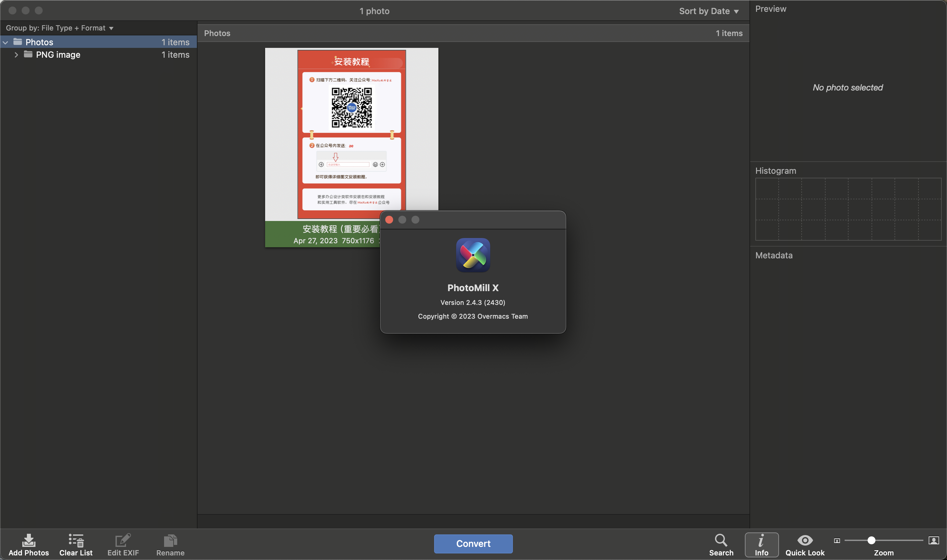Close the PhotoMill X about dialog
This screenshot has width=947, height=560.
389,220
